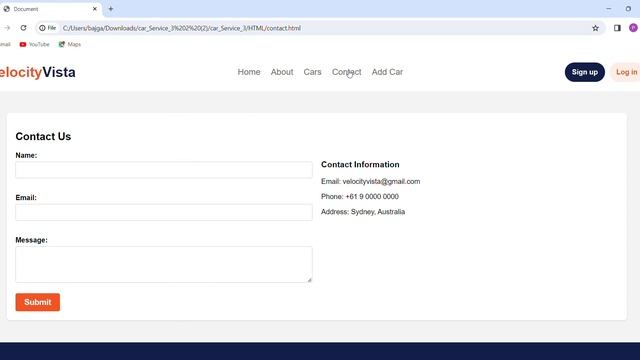Viewport: 640px width, 360px height.
Task: Open the Contact nav link
Action: 347,72
